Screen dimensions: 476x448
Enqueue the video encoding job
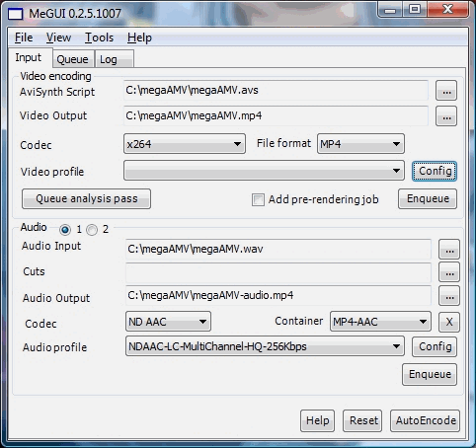(428, 198)
